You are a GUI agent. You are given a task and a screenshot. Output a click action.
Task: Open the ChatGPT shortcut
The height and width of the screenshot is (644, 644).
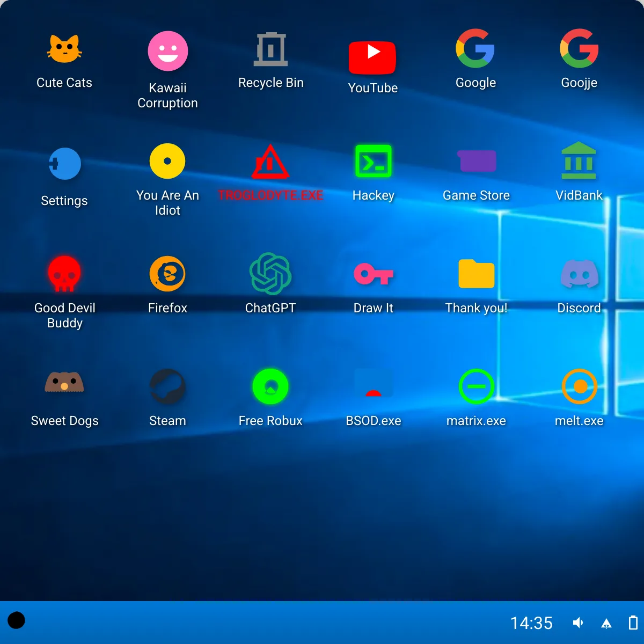[x=270, y=274]
